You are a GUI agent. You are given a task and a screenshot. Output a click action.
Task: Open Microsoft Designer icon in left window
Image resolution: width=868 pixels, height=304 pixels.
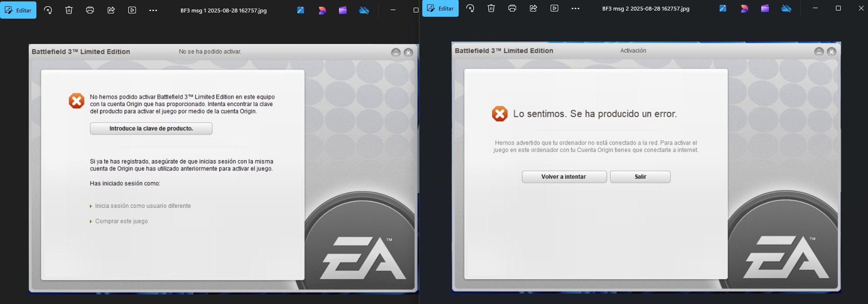coord(322,10)
